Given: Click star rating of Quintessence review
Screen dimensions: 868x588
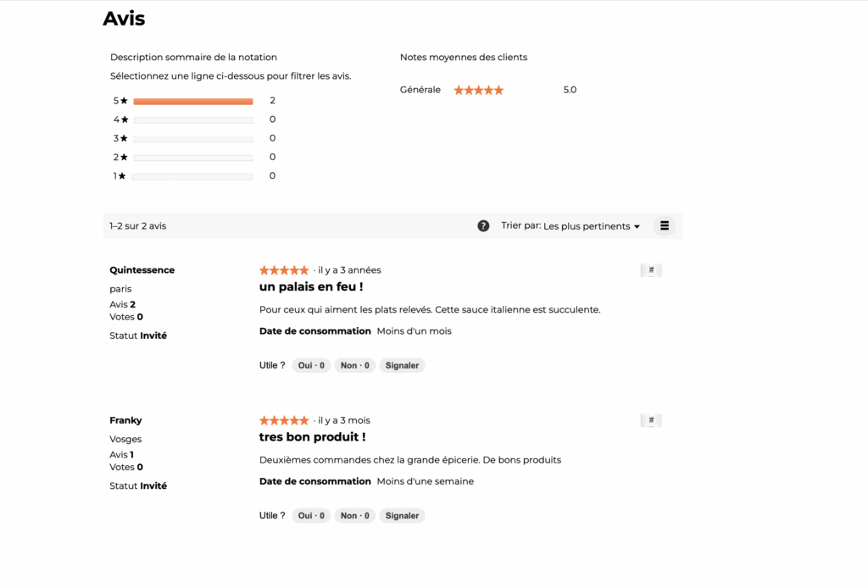Looking at the screenshot, I should [x=284, y=270].
